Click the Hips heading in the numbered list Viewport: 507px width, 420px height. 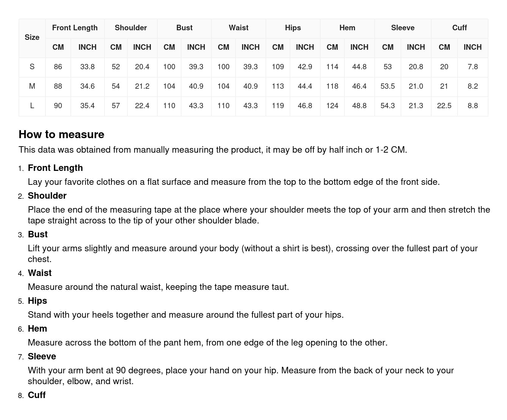[x=37, y=301]
